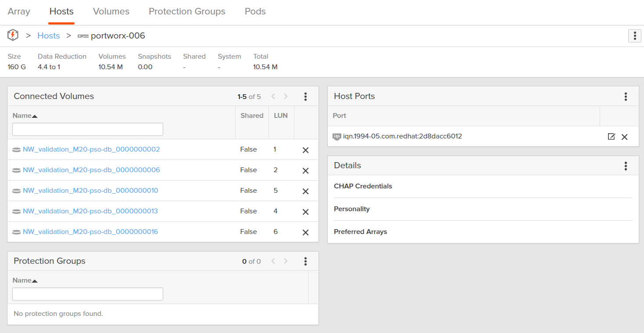Click the Connected Volumes name filter field
Viewport: 644px width, 333px height.
point(88,129)
